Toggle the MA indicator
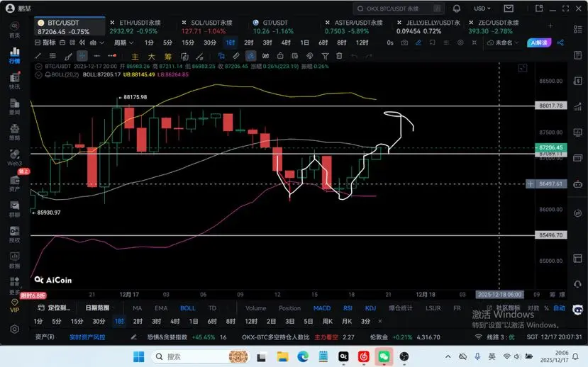The height and width of the screenshot is (367, 588). (138, 308)
